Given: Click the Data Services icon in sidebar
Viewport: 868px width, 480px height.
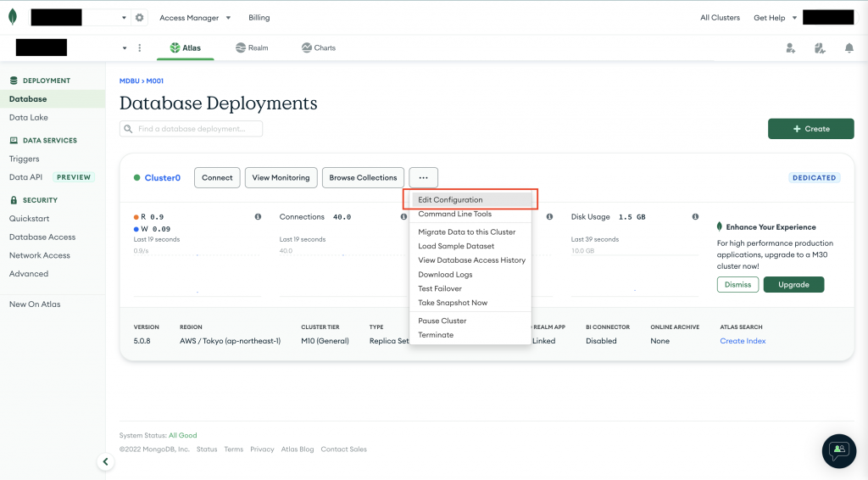Looking at the screenshot, I should 14,140.
